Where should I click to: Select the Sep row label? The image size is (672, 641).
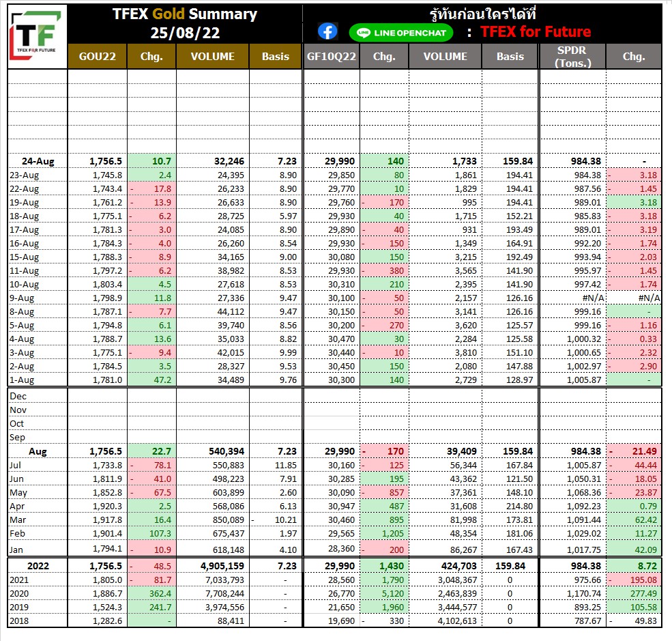[17, 438]
